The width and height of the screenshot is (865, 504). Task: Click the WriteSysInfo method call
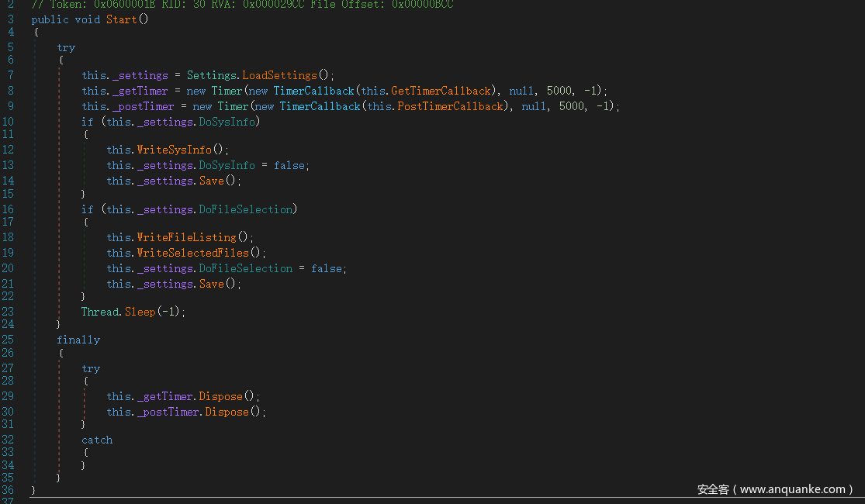[174, 150]
